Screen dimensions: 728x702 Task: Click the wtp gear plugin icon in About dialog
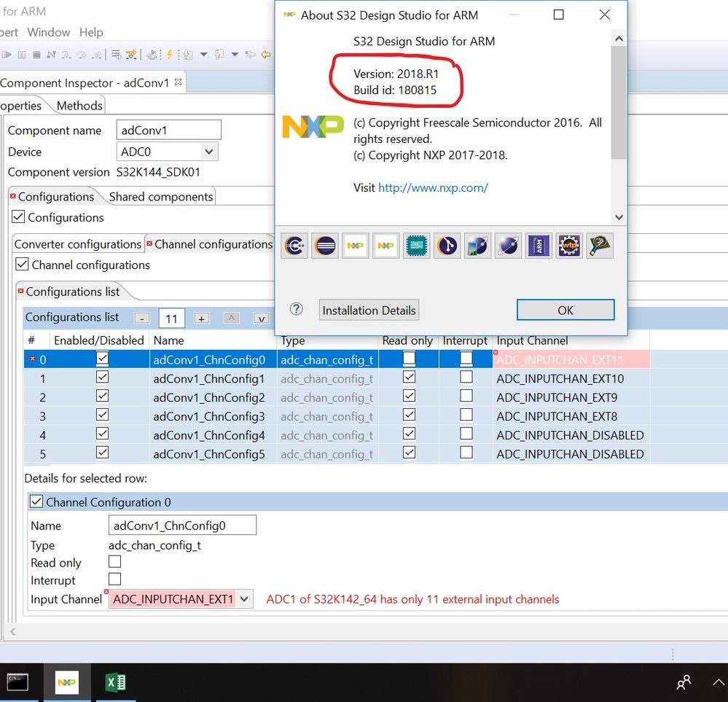point(569,246)
